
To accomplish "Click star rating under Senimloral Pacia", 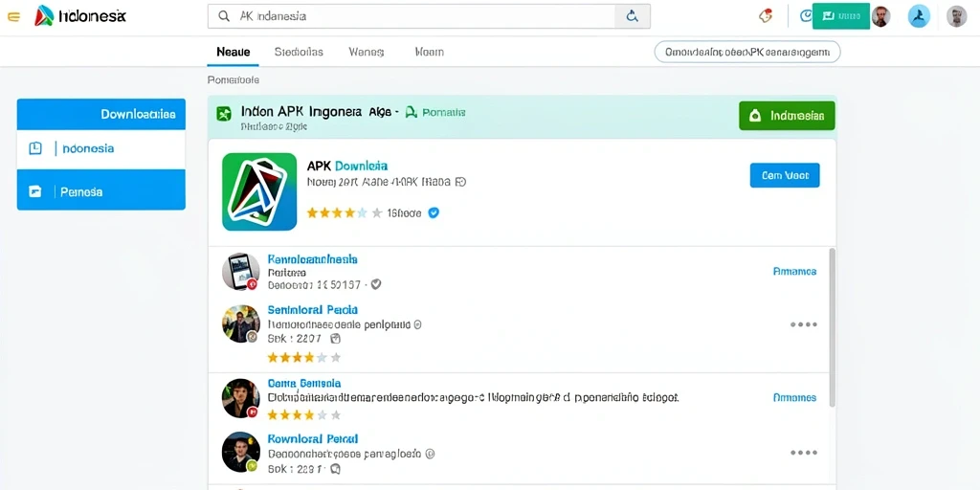I will point(304,358).
